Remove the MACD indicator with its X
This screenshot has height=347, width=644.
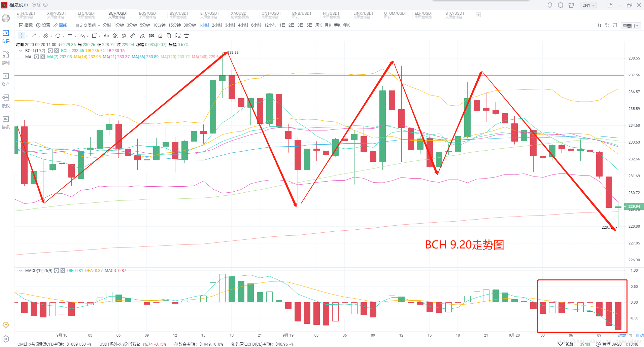point(63,271)
